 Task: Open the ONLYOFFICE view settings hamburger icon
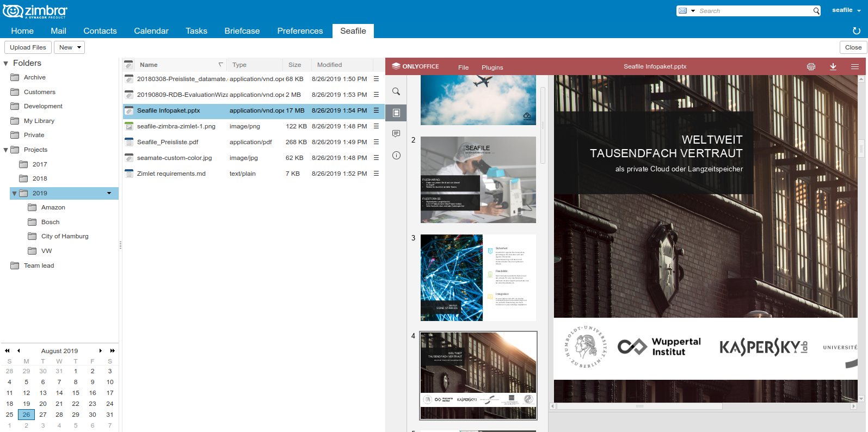pyautogui.click(x=855, y=67)
